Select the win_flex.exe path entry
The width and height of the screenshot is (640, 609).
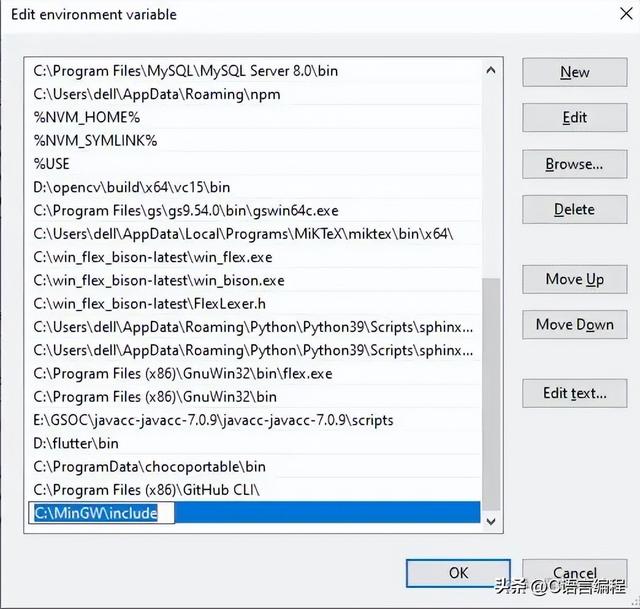(255, 257)
